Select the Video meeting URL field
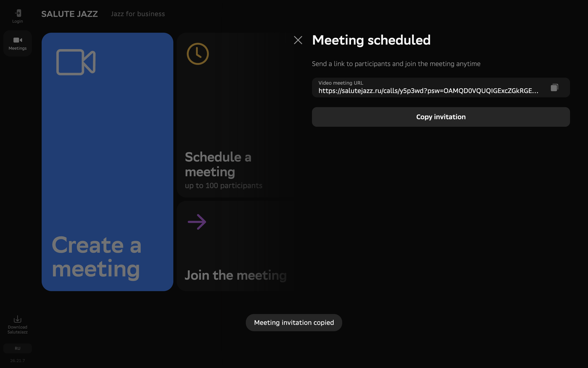Image resolution: width=588 pixels, height=368 pixels. (441, 87)
